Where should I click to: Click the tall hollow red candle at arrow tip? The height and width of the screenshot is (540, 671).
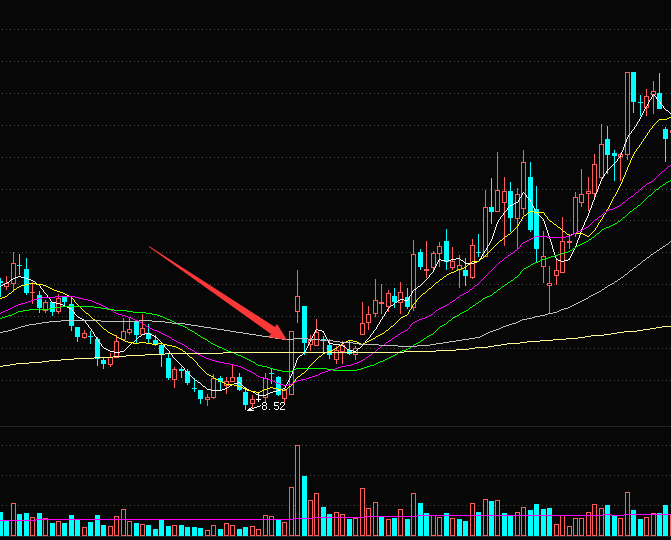291,362
